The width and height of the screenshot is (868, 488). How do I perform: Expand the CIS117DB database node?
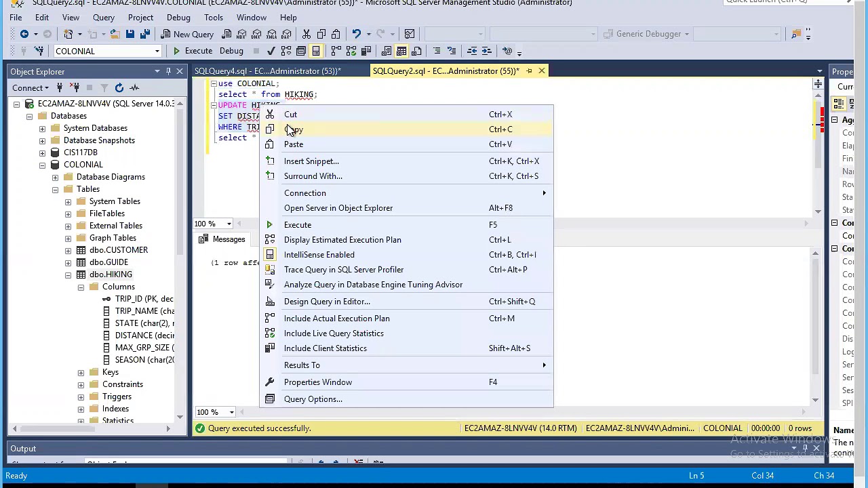click(x=42, y=152)
